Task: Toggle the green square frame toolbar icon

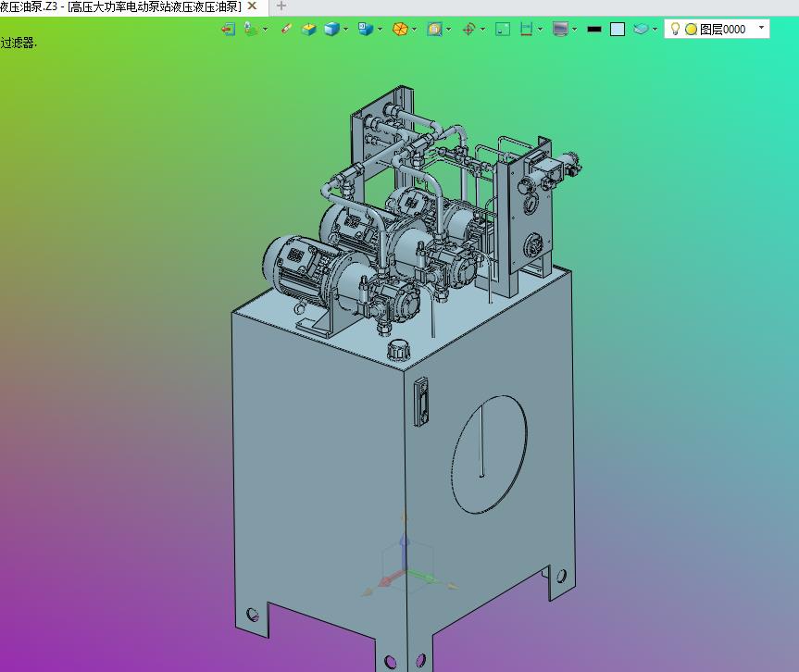Action: coord(503,29)
